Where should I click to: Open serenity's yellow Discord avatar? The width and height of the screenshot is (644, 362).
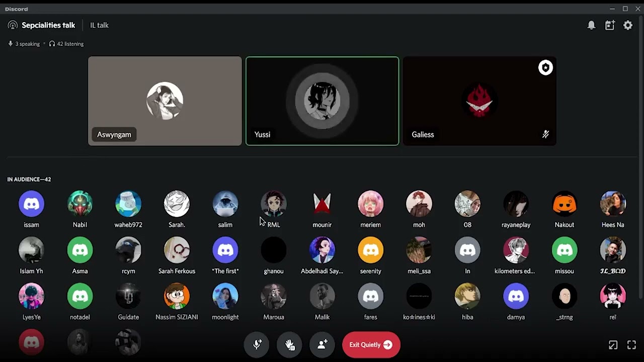point(371,250)
